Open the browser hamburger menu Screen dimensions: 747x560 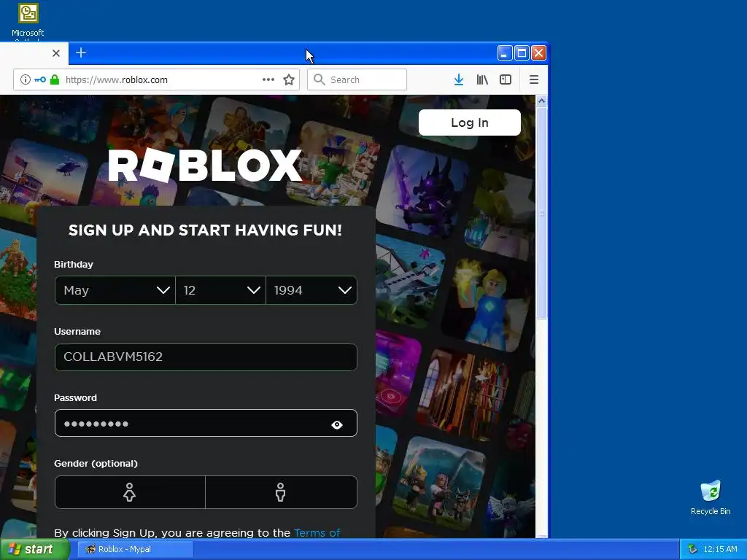pyautogui.click(x=533, y=79)
